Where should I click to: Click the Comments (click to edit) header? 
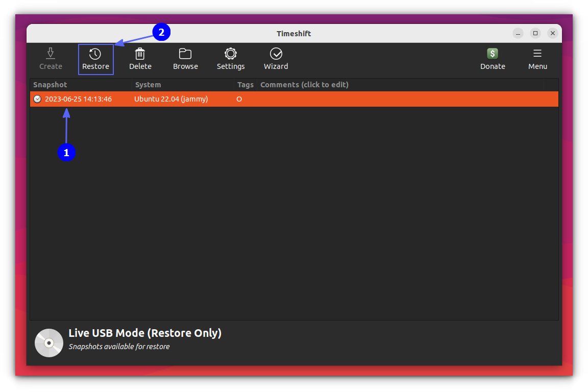click(304, 85)
